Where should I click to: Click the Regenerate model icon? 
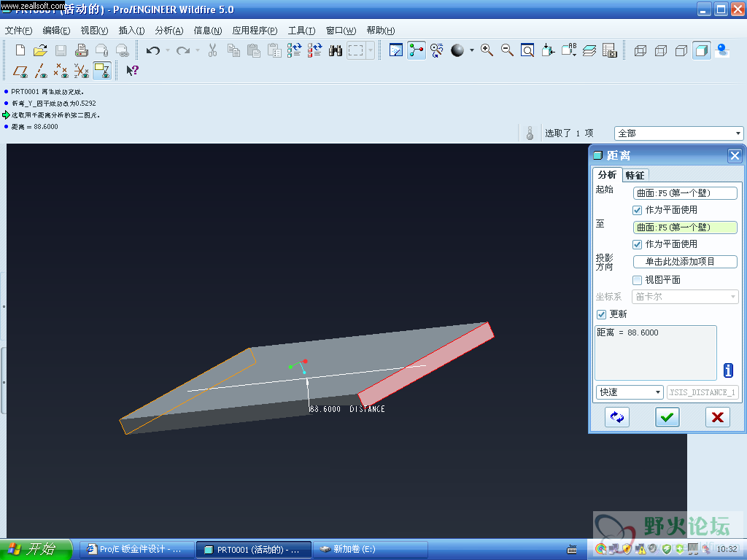(x=295, y=50)
